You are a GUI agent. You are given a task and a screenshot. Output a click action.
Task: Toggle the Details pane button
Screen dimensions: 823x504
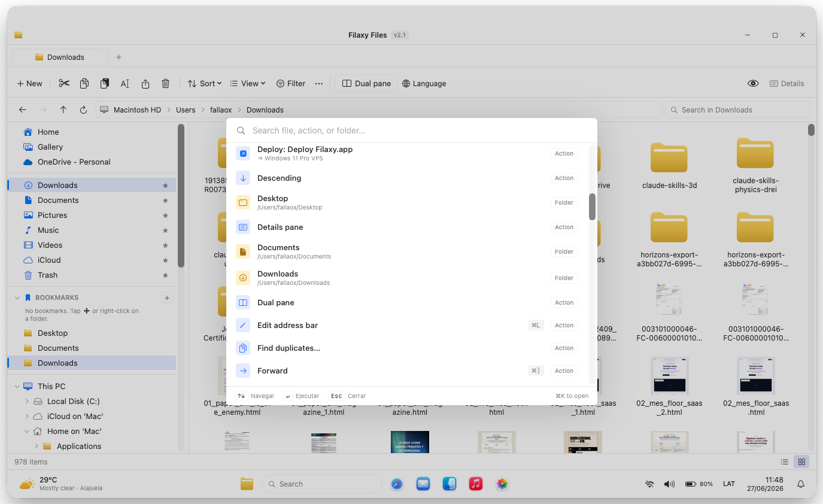pyautogui.click(x=787, y=83)
